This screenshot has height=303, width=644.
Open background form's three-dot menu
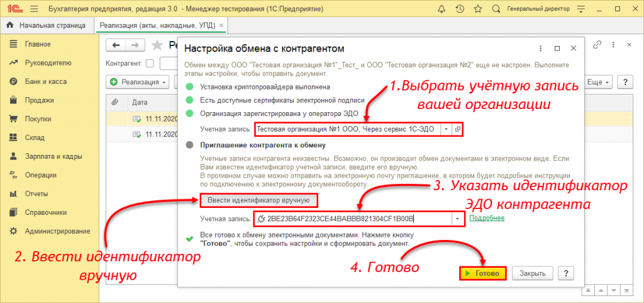pyautogui.click(x=613, y=45)
